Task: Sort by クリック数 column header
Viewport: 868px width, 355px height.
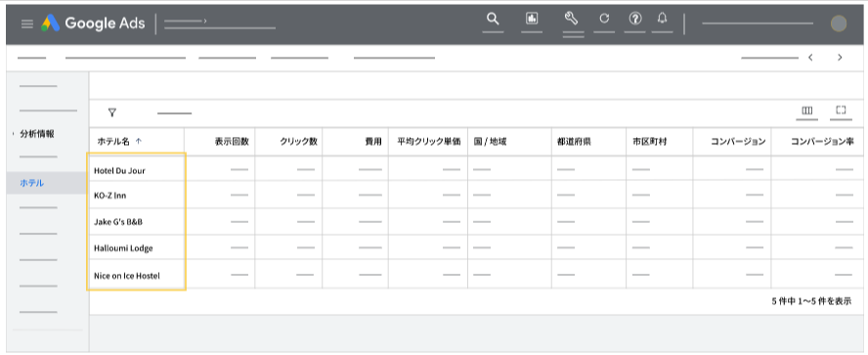Action: pos(298,142)
